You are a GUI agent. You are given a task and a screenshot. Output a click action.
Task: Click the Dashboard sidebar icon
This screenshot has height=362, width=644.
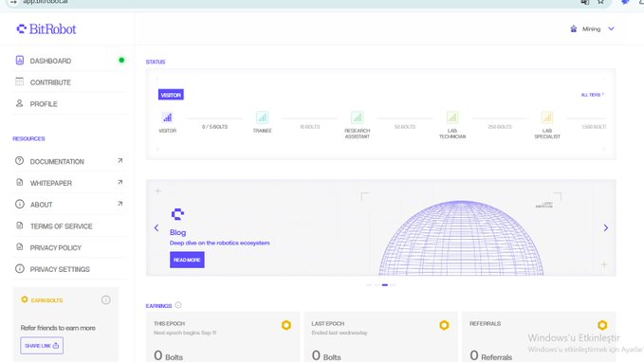[x=19, y=61]
